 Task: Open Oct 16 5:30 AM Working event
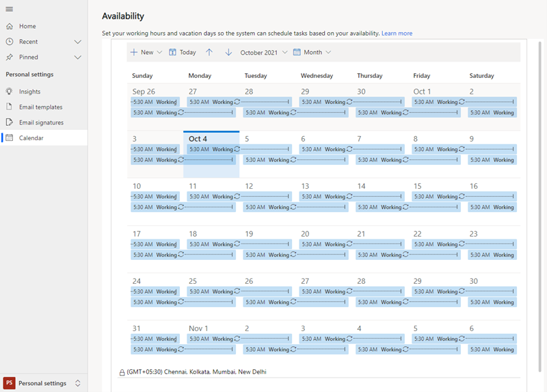coord(492,207)
